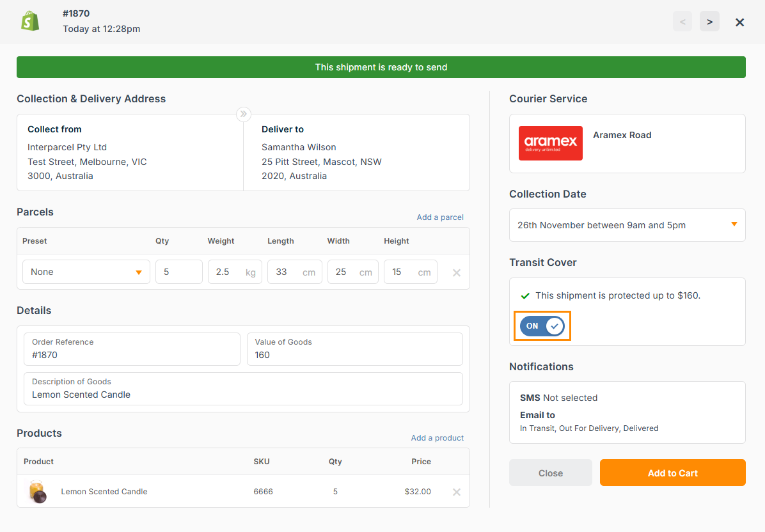Go to the next order arrow

click(x=709, y=22)
